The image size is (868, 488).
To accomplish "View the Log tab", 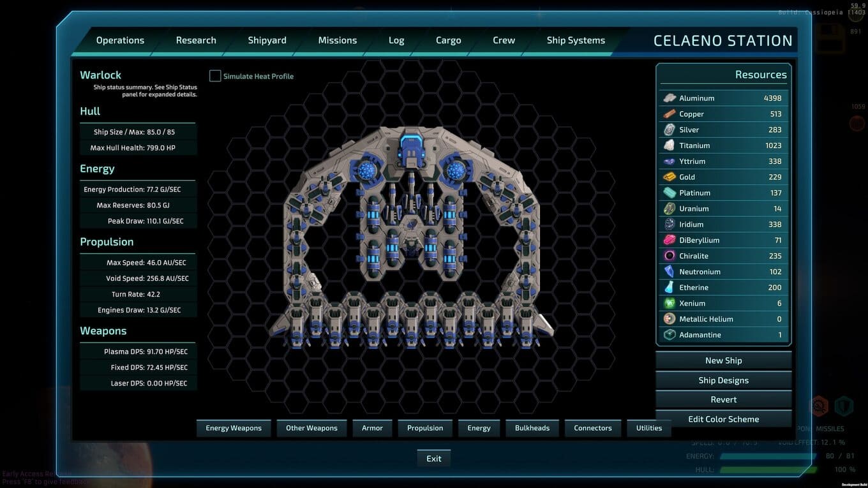I will tap(396, 40).
